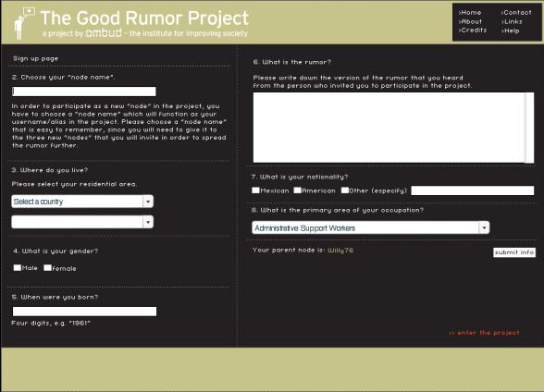Open the Help page link
The width and height of the screenshot is (544, 392).
point(511,31)
